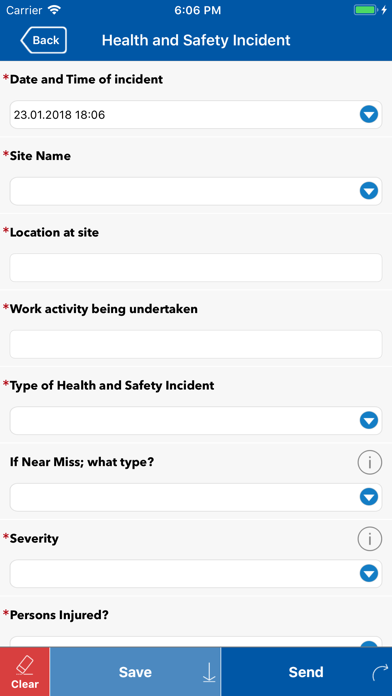
Task: Expand the Site Name dropdown arrow
Action: (x=368, y=191)
